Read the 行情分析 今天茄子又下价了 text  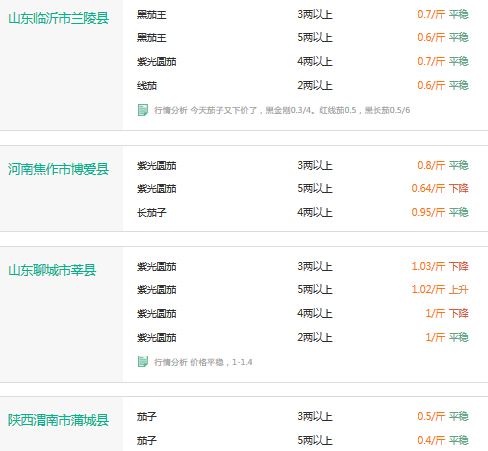tap(282, 110)
